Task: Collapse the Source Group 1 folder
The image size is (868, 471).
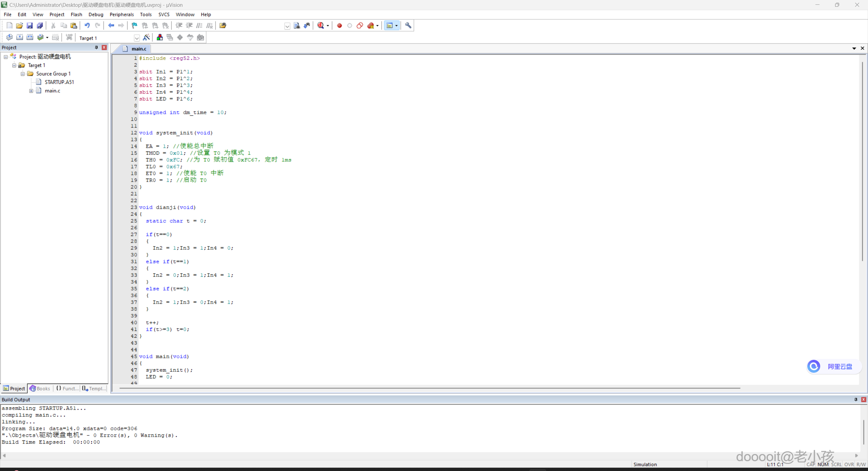Action: click(x=23, y=74)
